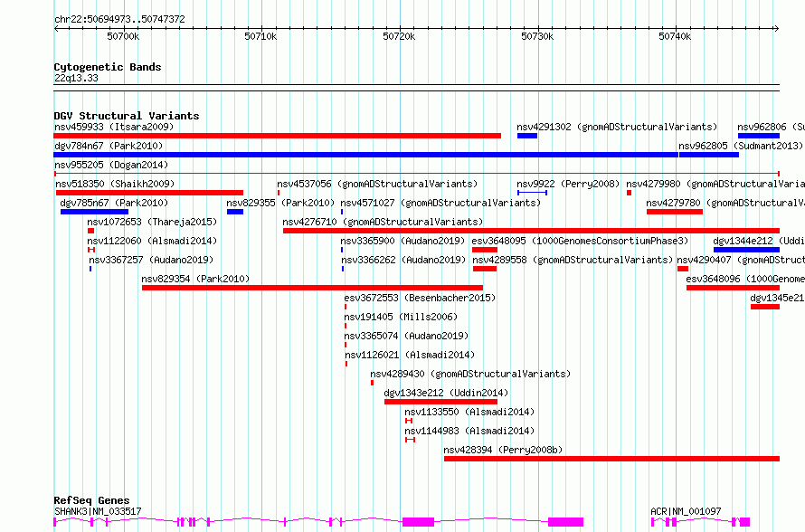The width and height of the screenshot is (805, 532).
Task: Click nsv1122060 red bracket marker
Action: pos(91,250)
